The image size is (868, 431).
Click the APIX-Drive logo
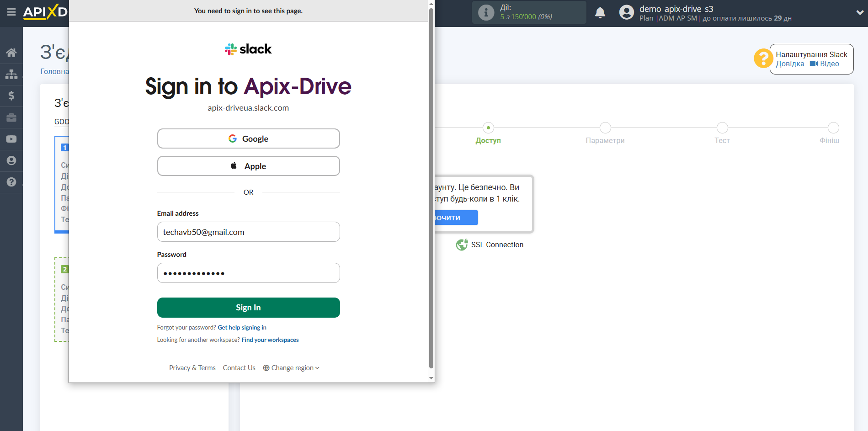click(x=45, y=12)
